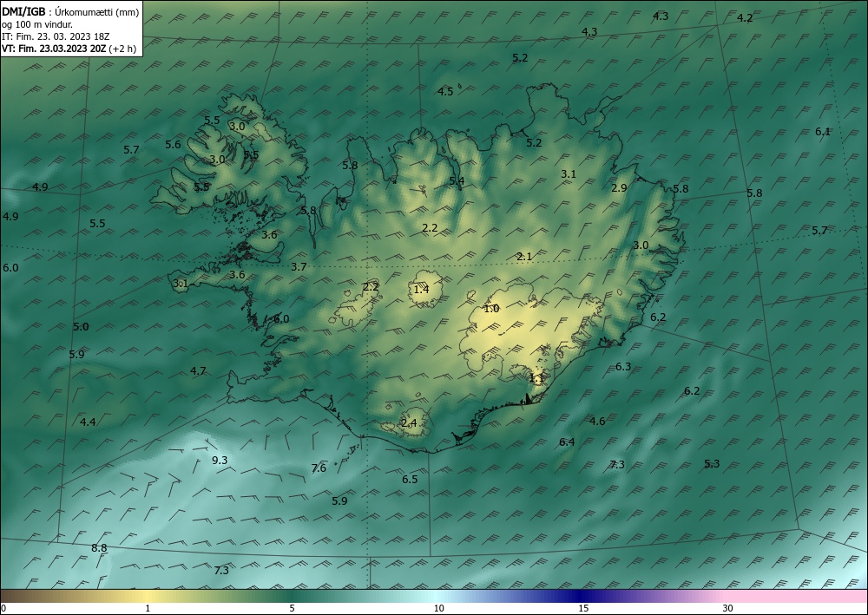Select the 'VT: Fim. 23.03.2023 20Z (+2 h)' line
Viewport: 868px width, 615px height.
point(69,49)
